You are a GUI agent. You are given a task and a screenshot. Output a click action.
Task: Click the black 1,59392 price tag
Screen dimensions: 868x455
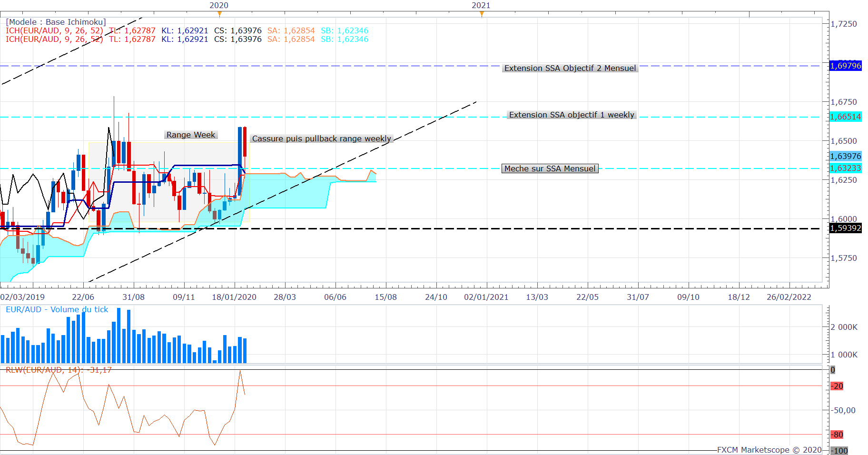point(846,228)
